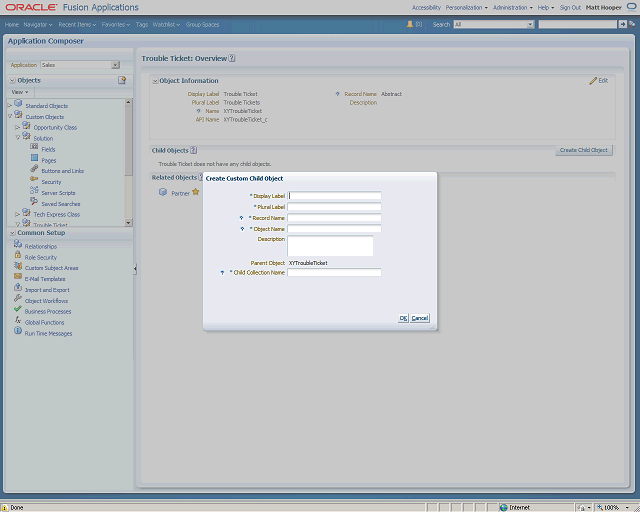Click the Child Collection Name input field

tap(334, 272)
